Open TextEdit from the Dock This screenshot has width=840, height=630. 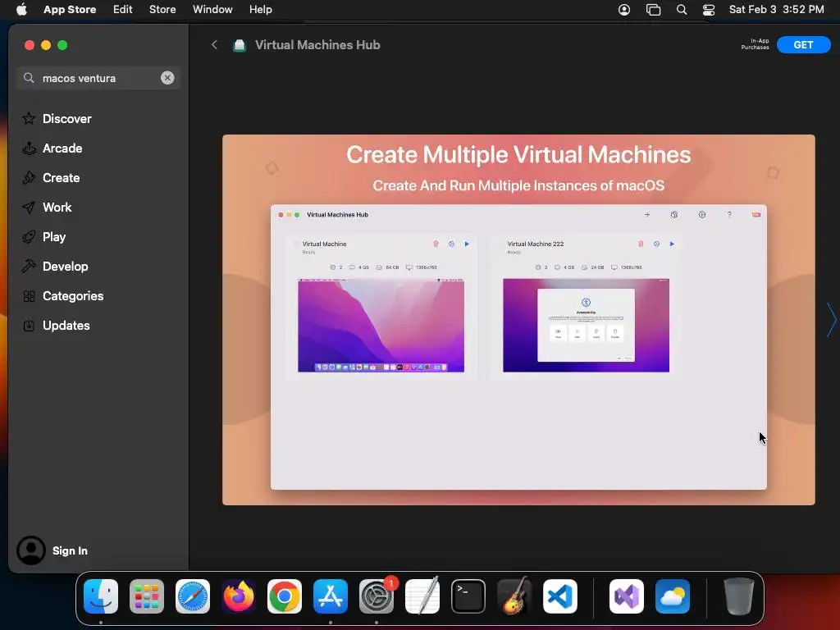click(422, 596)
